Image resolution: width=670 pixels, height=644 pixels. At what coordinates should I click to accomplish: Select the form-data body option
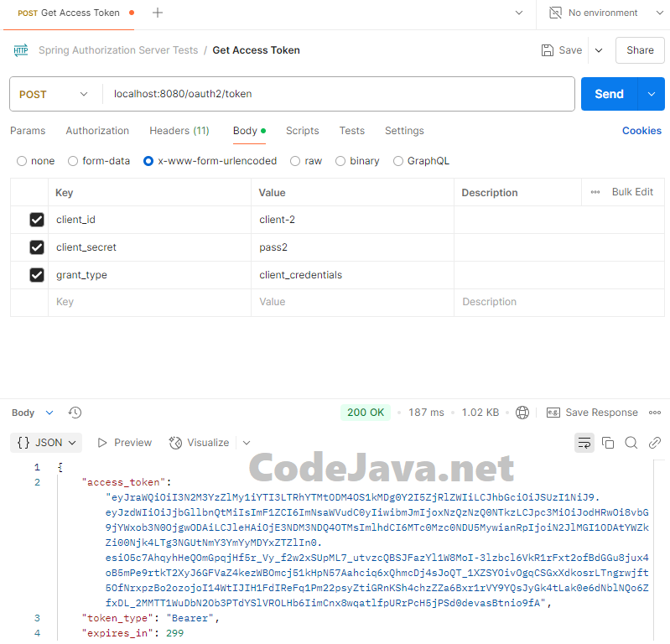click(x=73, y=161)
